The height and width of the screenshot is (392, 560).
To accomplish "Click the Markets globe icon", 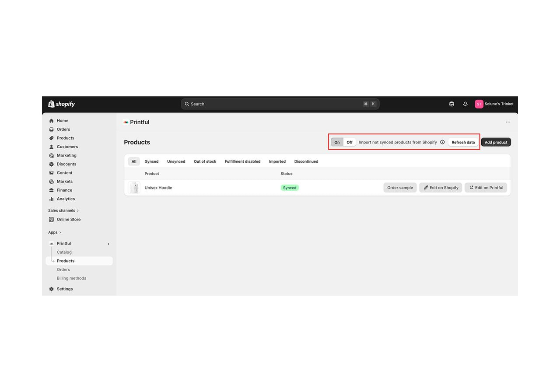I will [52, 182].
